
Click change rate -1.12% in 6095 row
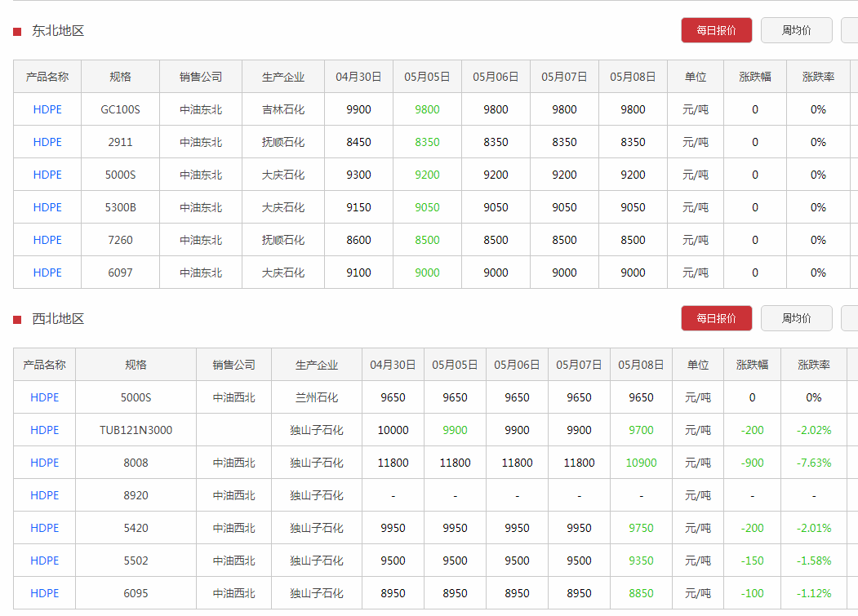[x=814, y=593]
